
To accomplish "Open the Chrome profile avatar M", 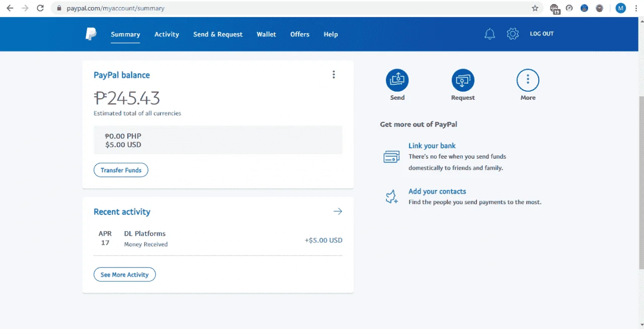I will pos(621,8).
